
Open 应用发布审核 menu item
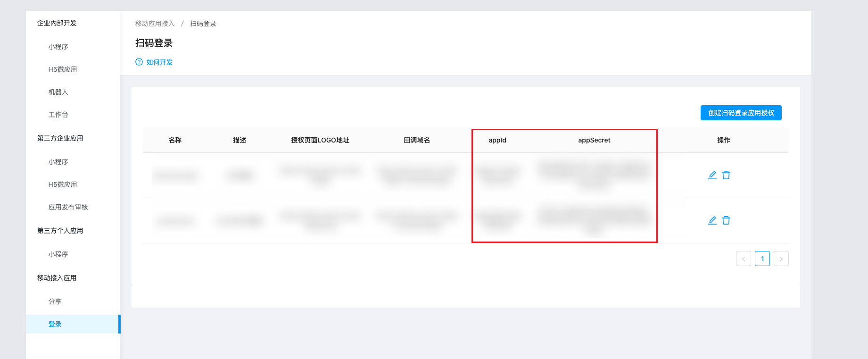[x=68, y=207]
